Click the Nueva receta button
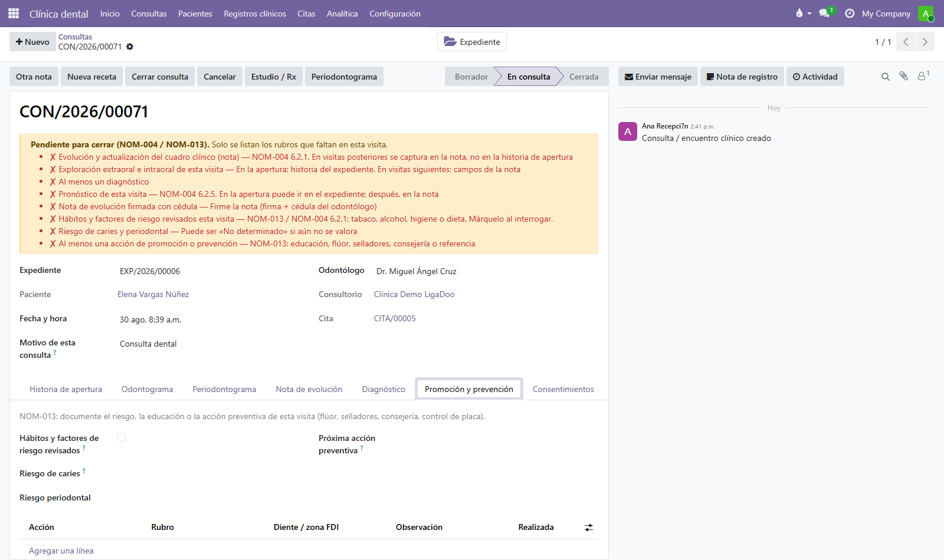Image resolution: width=944 pixels, height=560 pixels. tap(91, 77)
